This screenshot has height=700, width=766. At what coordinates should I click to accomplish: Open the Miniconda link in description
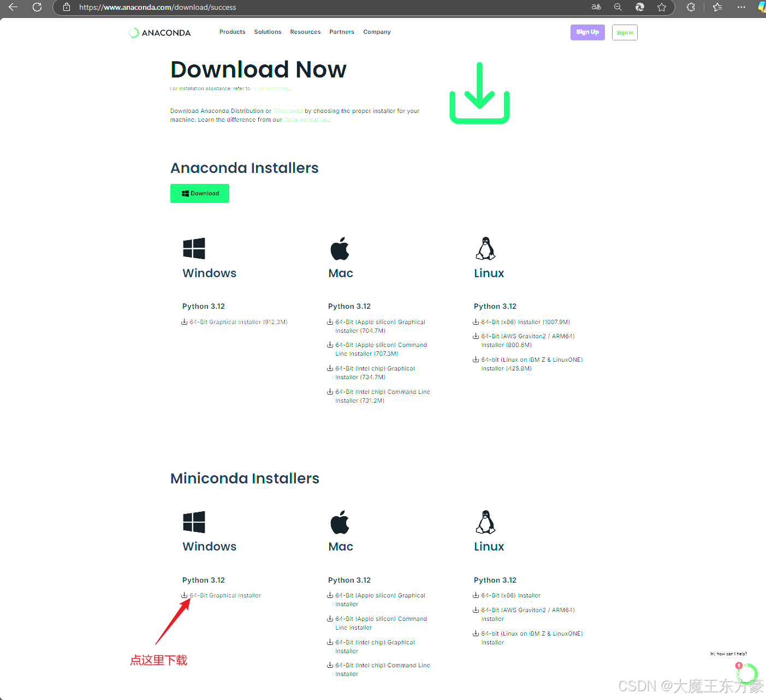[x=288, y=111]
